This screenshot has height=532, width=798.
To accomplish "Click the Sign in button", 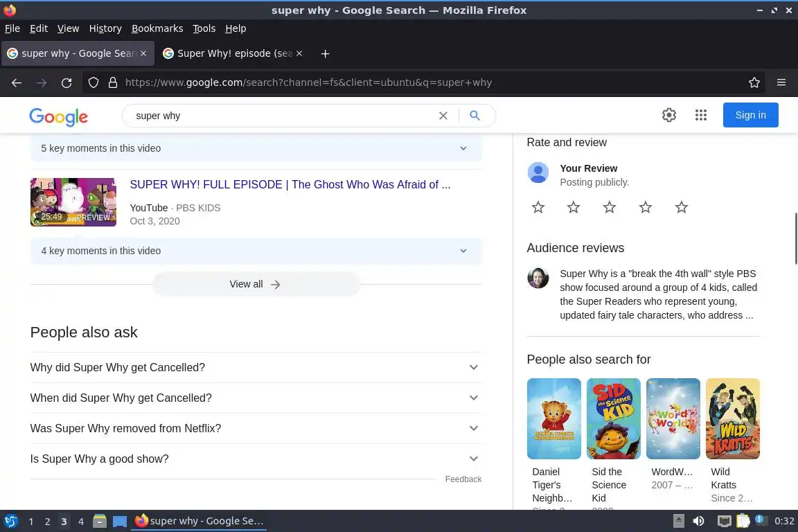I will [750, 115].
